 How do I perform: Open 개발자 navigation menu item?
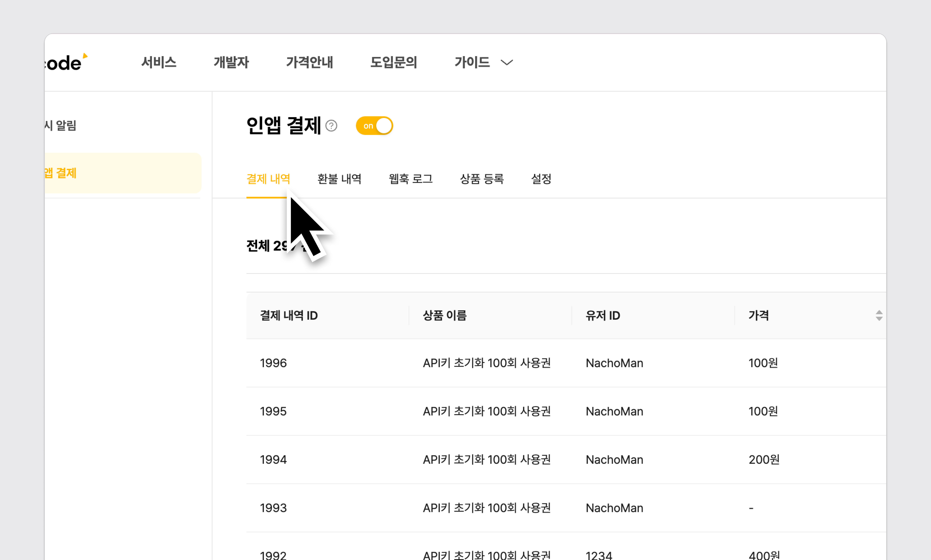click(231, 63)
